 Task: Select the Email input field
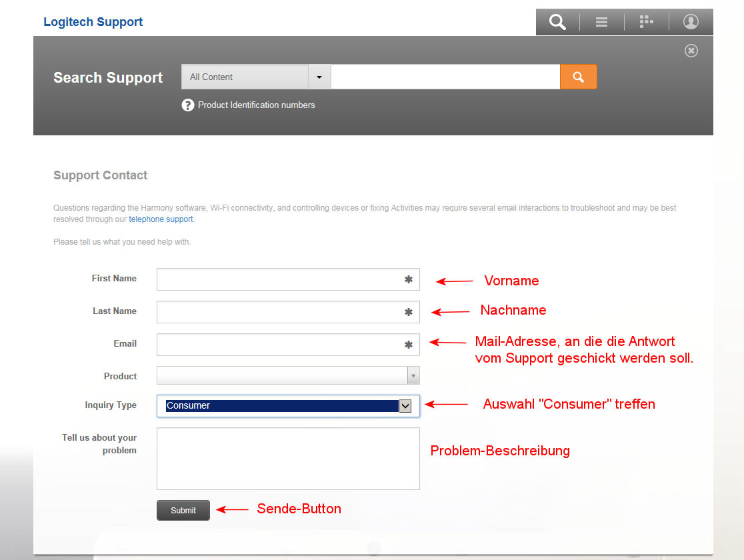(280, 345)
